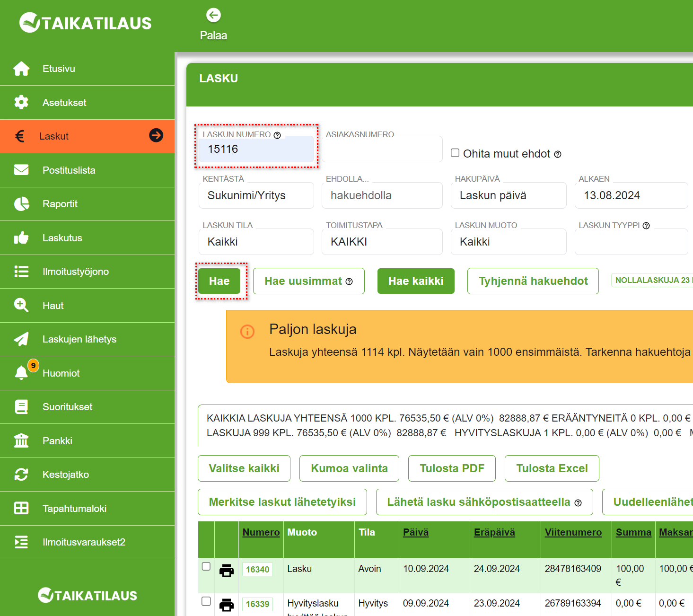This screenshot has height=616, width=693.
Task: Click the Raportit pie chart icon
Action: coord(21,204)
